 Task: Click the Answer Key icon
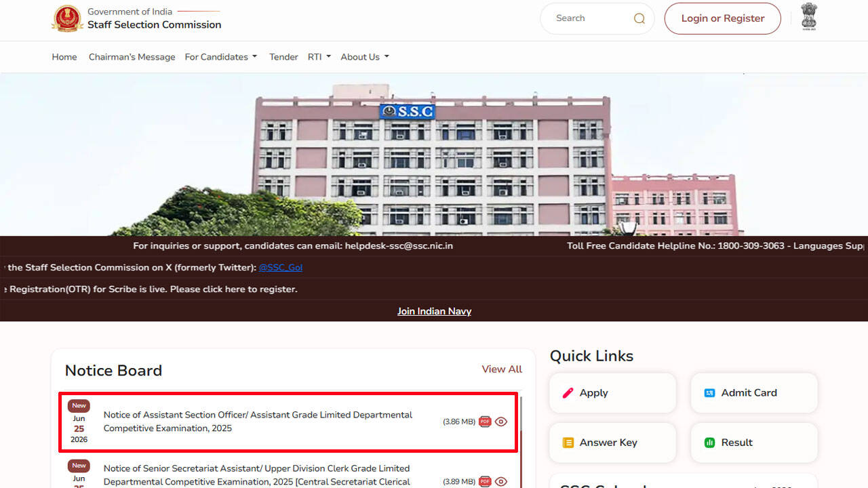(x=568, y=443)
